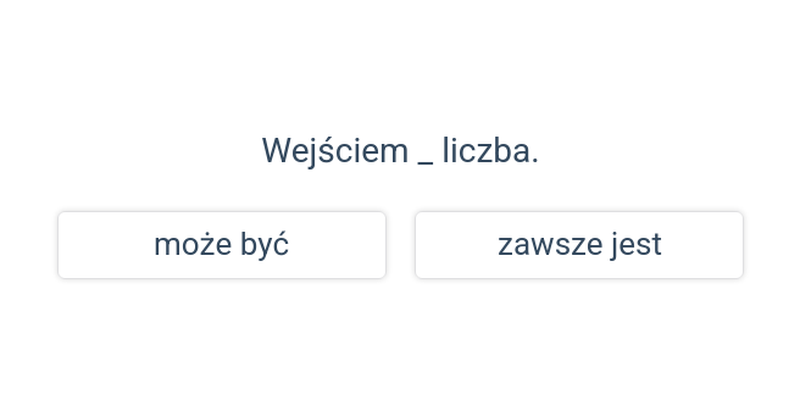Click the sentence "Wejściem _ liczba."
This screenshot has height=400, width=800.
tap(400, 151)
